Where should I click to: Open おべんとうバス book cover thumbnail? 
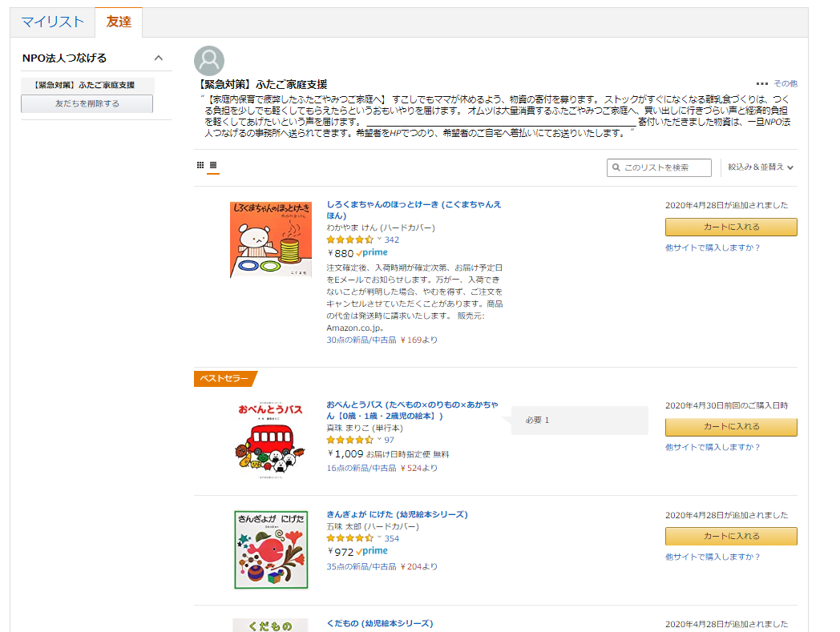(271, 439)
